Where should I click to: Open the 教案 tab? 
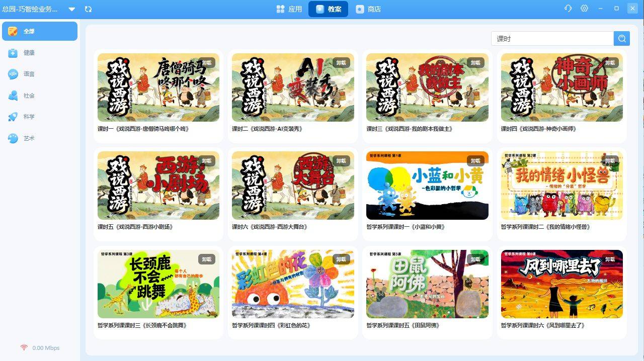pos(328,9)
